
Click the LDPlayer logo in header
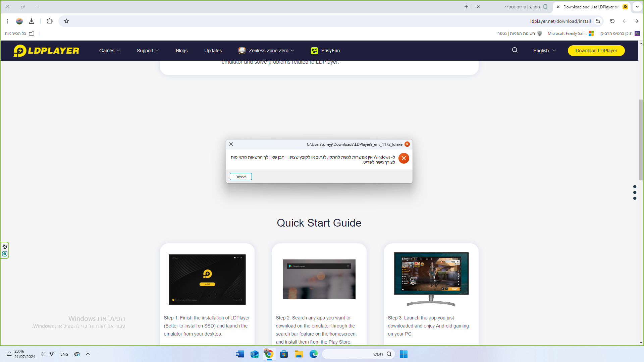click(47, 51)
